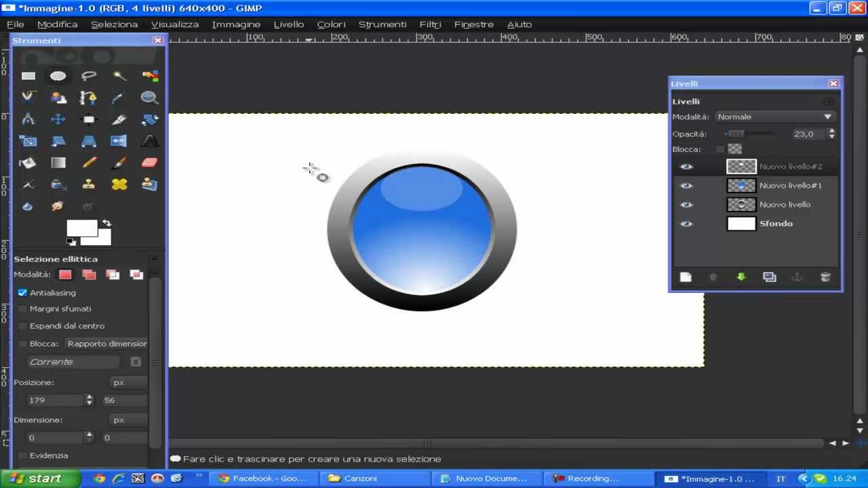Adjust the Posizione X stepper arrows
This screenshot has width=868, height=488.
coord(89,401)
